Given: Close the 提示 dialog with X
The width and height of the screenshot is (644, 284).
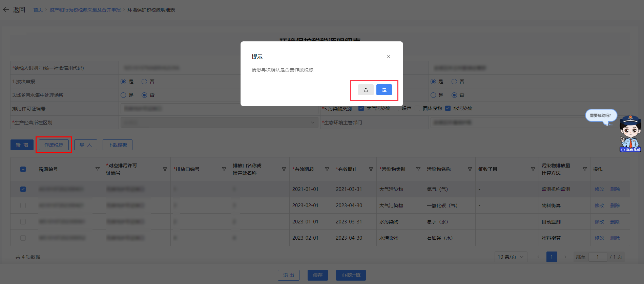Looking at the screenshot, I should pos(388,57).
